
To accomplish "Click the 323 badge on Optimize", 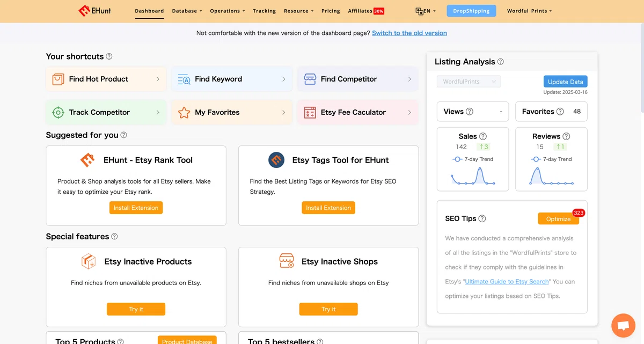I will pyautogui.click(x=579, y=213).
